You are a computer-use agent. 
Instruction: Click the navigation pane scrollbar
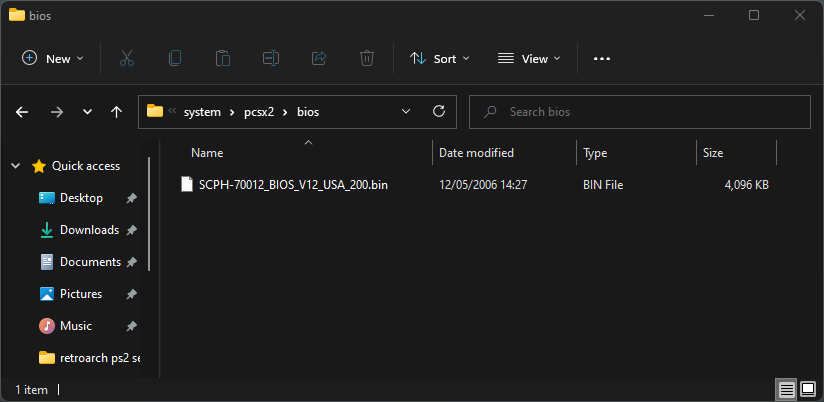(149, 214)
